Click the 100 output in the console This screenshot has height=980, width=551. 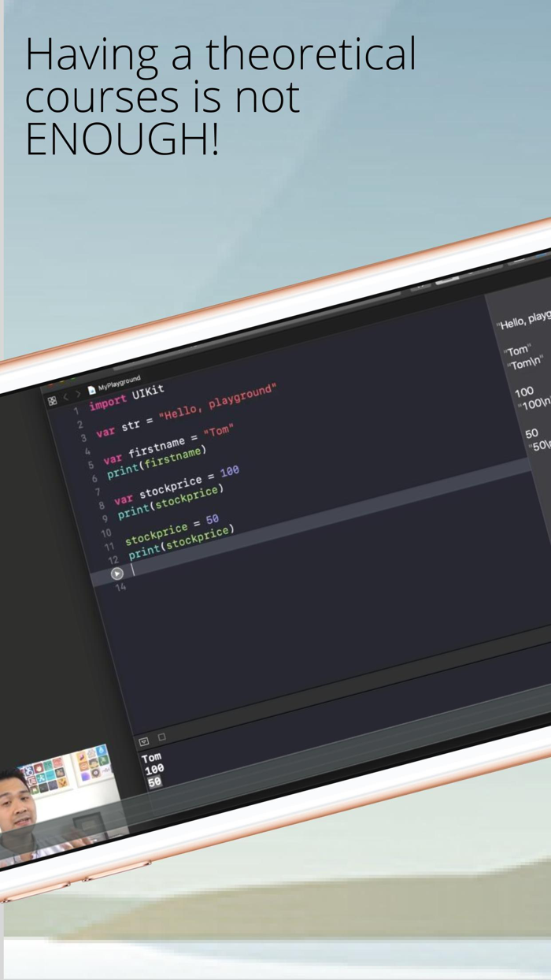154,769
